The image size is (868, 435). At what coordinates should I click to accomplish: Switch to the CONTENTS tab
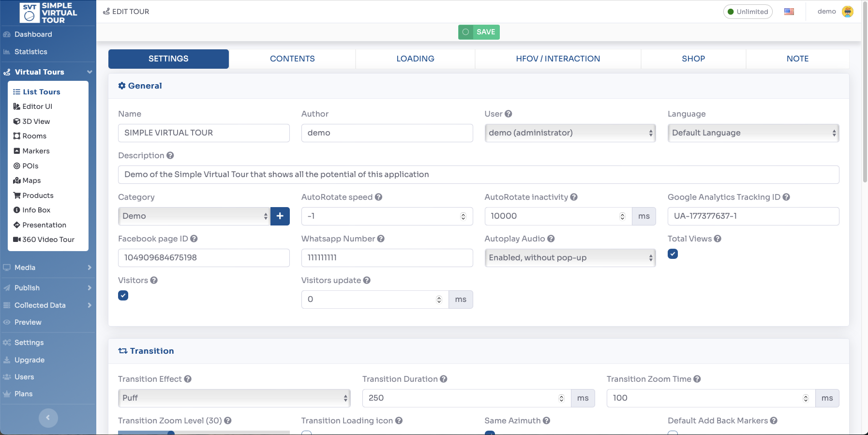292,59
